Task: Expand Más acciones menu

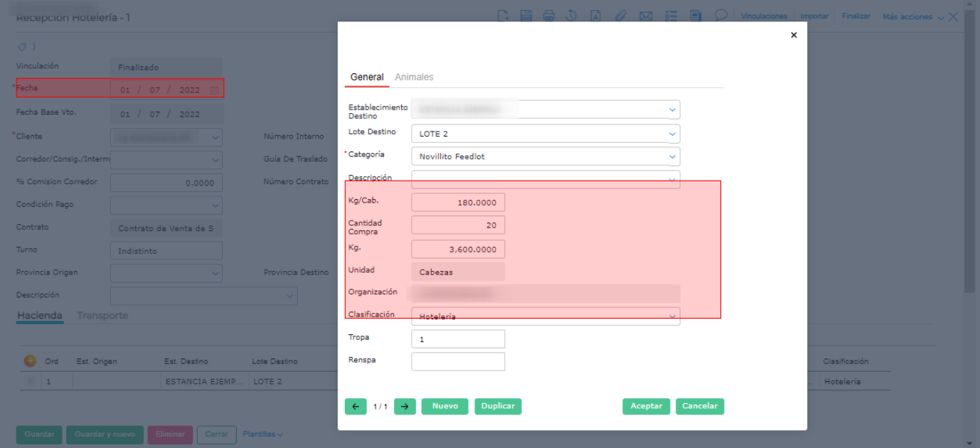Action: click(x=914, y=16)
